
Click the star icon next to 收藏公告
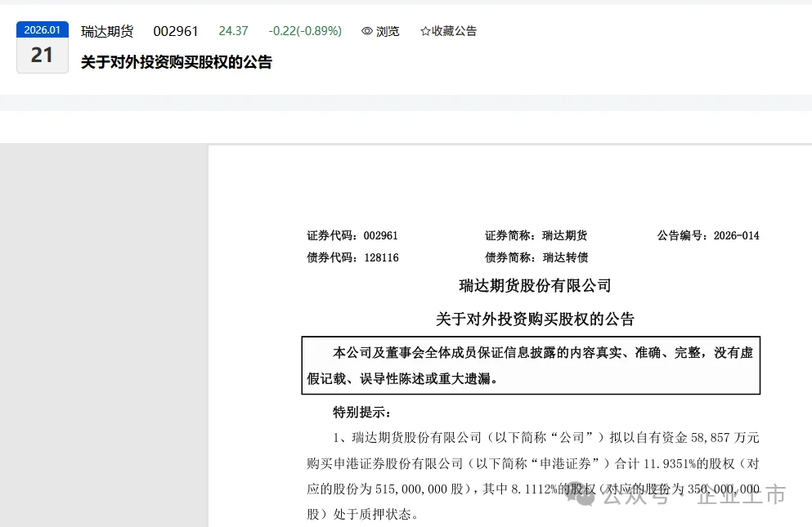(x=424, y=31)
